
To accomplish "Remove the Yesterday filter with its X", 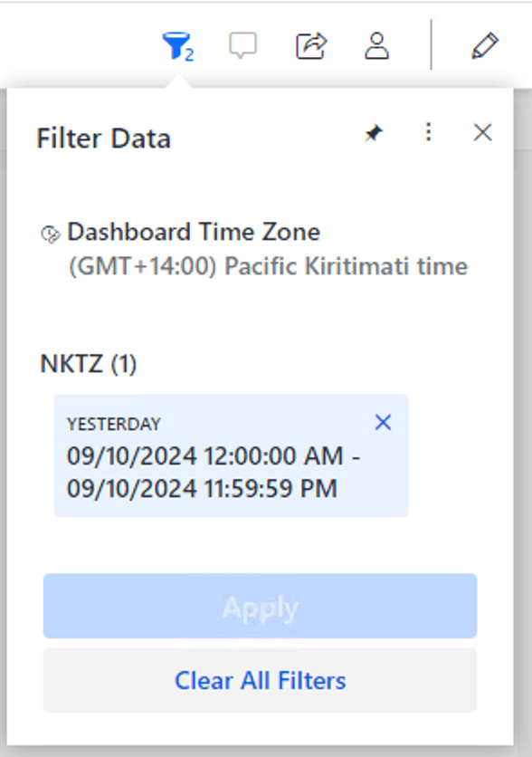I will coord(383,423).
